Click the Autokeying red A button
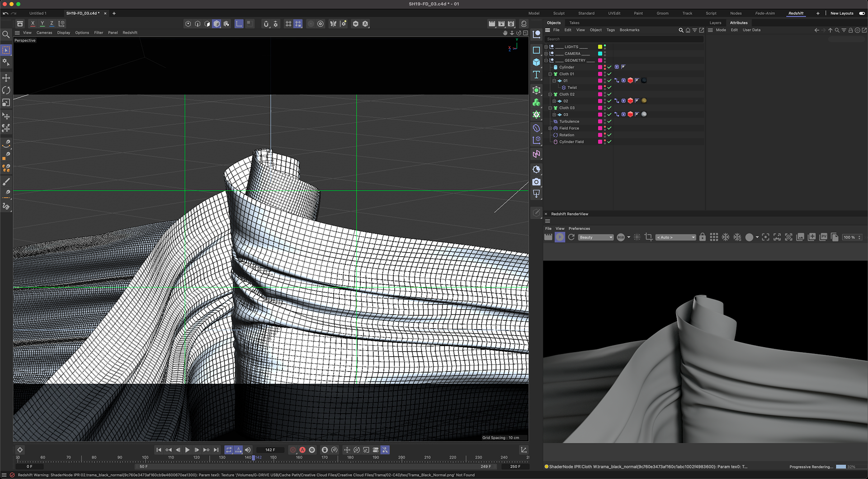 click(x=302, y=450)
